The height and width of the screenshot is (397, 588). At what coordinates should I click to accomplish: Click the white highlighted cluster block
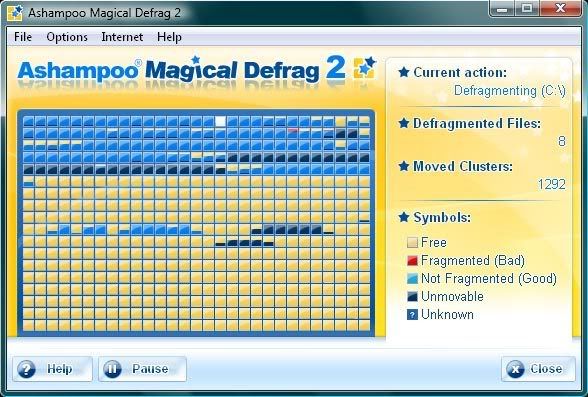tap(220, 121)
